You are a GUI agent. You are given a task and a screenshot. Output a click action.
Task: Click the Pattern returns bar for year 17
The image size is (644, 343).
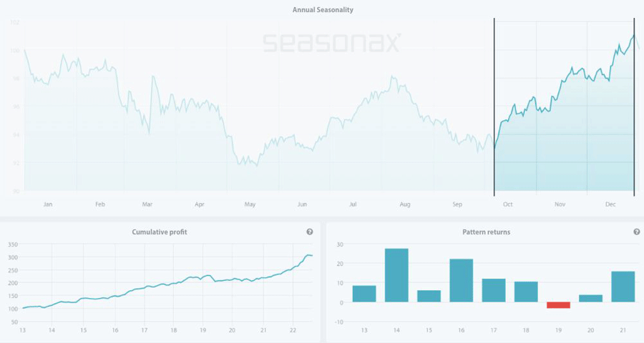pyautogui.click(x=494, y=290)
